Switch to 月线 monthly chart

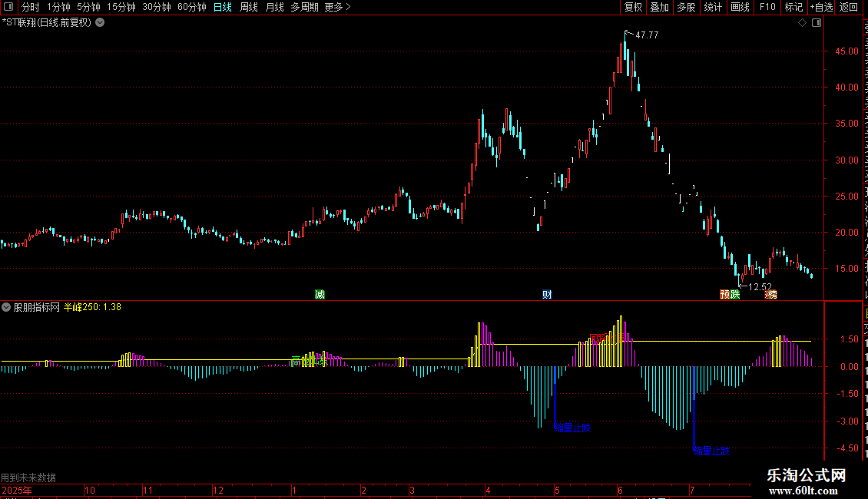(x=274, y=7)
